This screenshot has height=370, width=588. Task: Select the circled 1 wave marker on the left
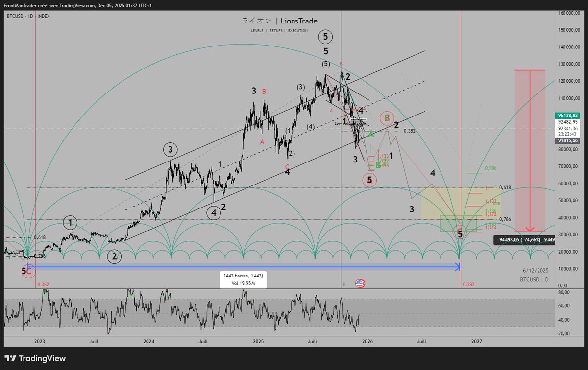tap(70, 222)
